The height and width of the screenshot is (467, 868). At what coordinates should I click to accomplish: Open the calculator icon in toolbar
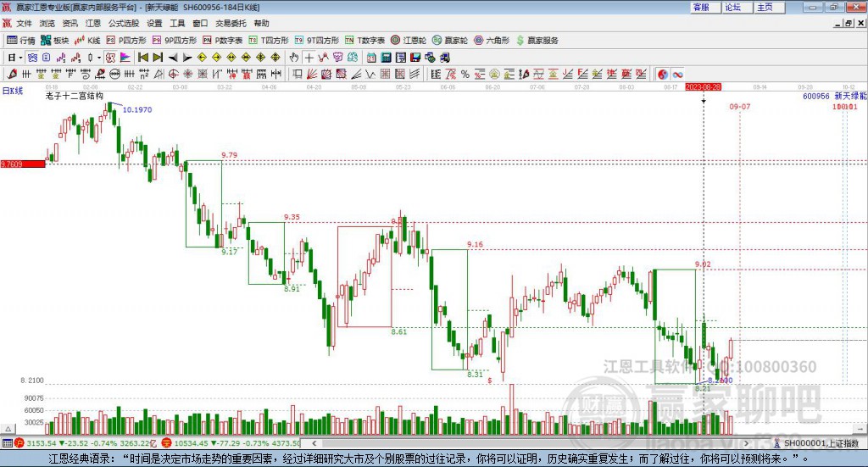pos(387,58)
